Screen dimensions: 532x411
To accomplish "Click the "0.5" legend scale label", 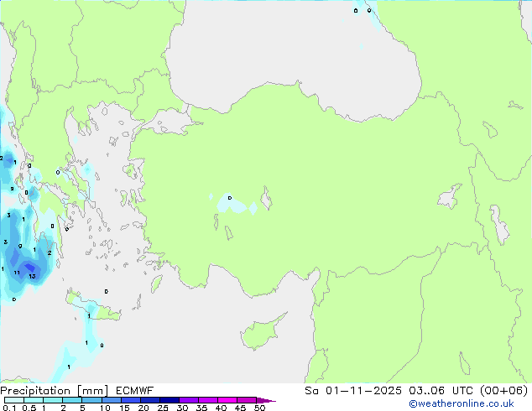I will coord(29,408).
